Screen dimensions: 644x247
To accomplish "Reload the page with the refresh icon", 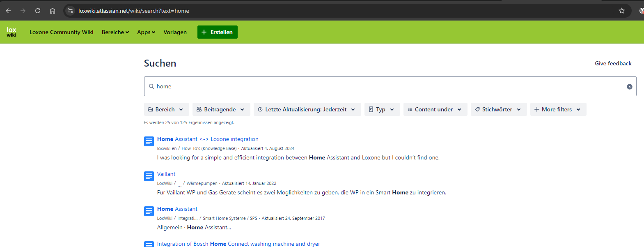I will [38, 11].
